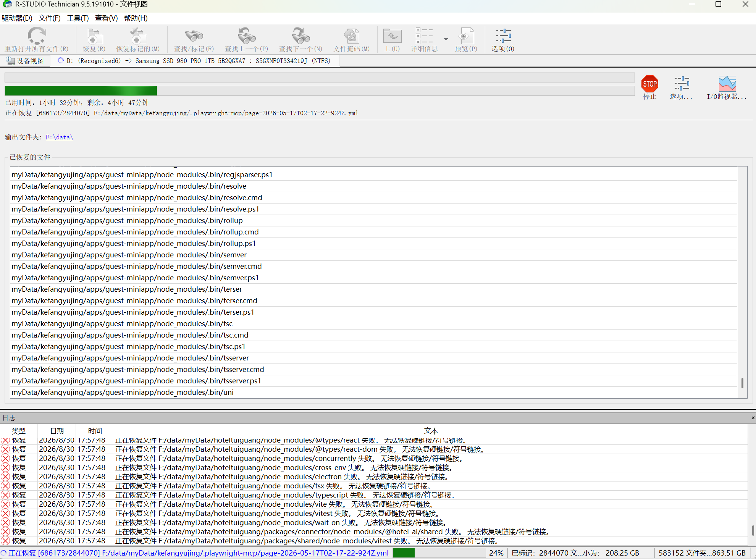Click the recovering-file status link in status bar
756x559 pixels.
point(199,553)
